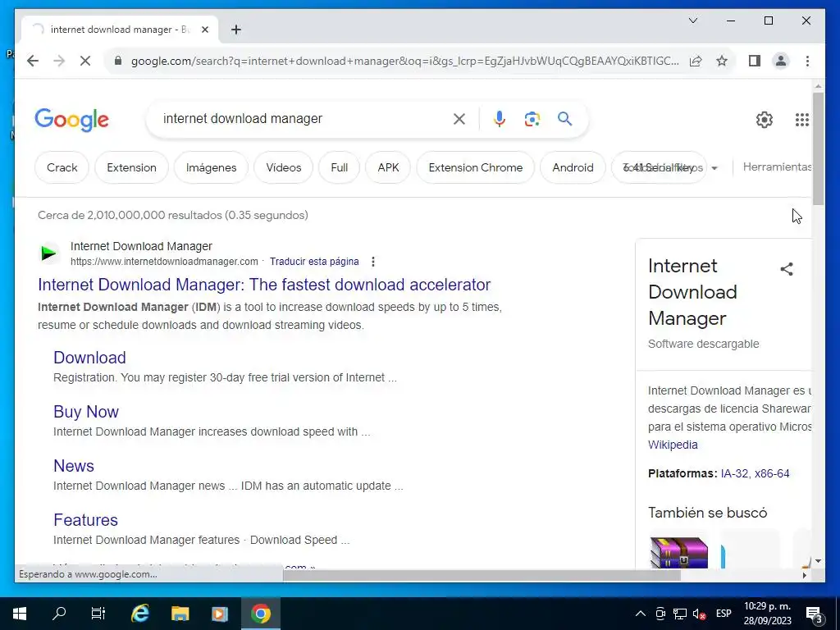Expand the filters dropdown arrow
840x630 pixels.
coord(714,168)
